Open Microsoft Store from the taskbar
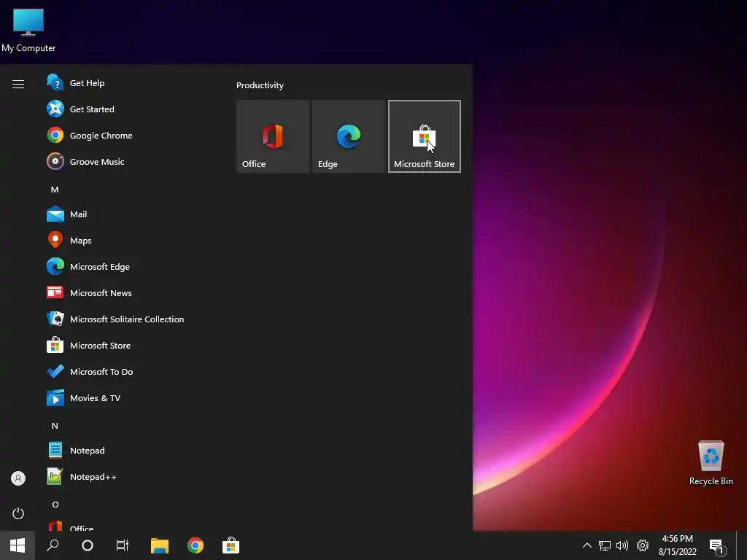 click(x=231, y=545)
